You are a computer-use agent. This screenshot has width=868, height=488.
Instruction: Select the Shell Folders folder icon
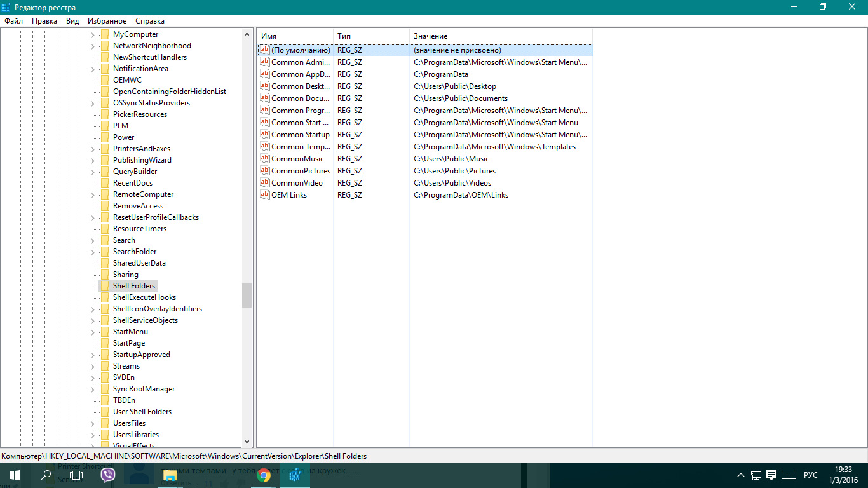(x=105, y=286)
